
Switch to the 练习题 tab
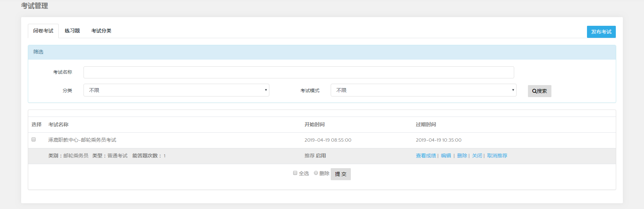(x=72, y=31)
